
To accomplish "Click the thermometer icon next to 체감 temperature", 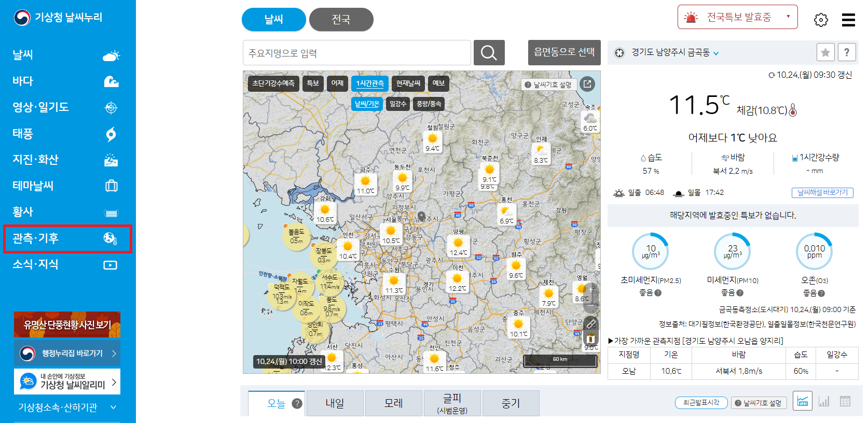I will [x=792, y=110].
